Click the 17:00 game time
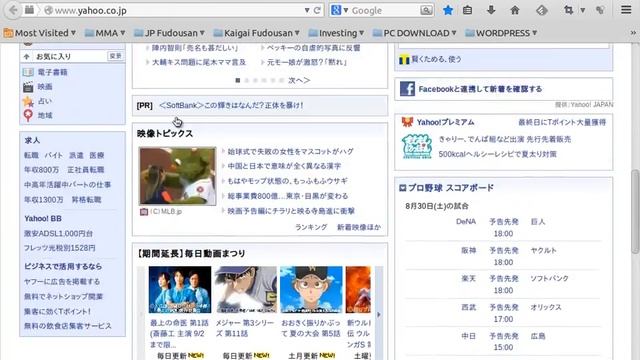The width and height of the screenshot is (640, 360). click(503, 319)
